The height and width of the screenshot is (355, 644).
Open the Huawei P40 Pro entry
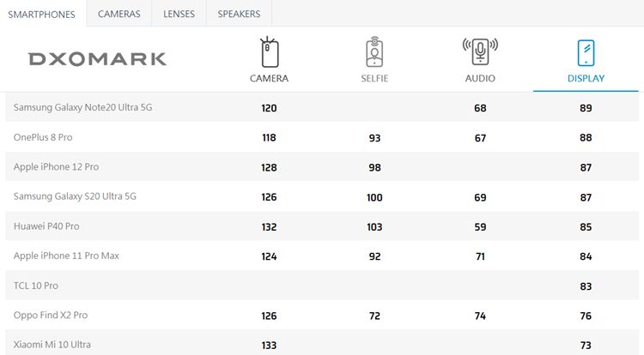[x=46, y=226]
